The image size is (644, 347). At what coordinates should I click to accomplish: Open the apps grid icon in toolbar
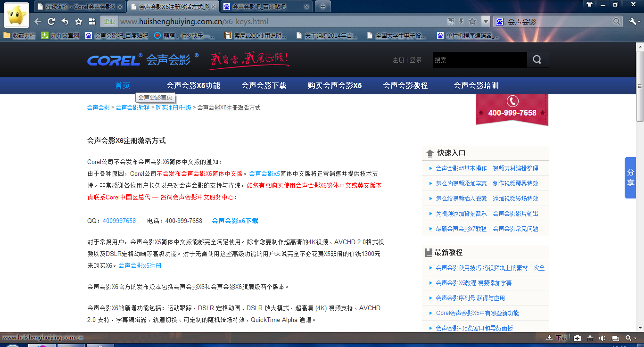[x=92, y=22]
